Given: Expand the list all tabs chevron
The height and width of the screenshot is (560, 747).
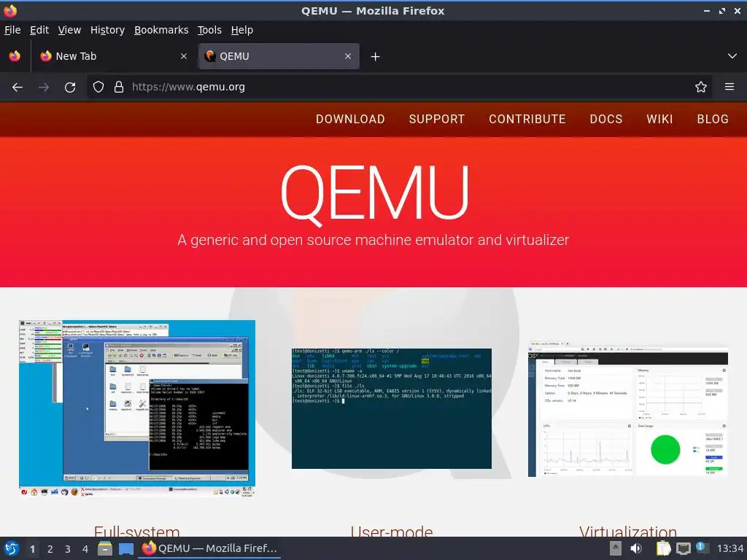Looking at the screenshot, I should [x=732, y=56].
